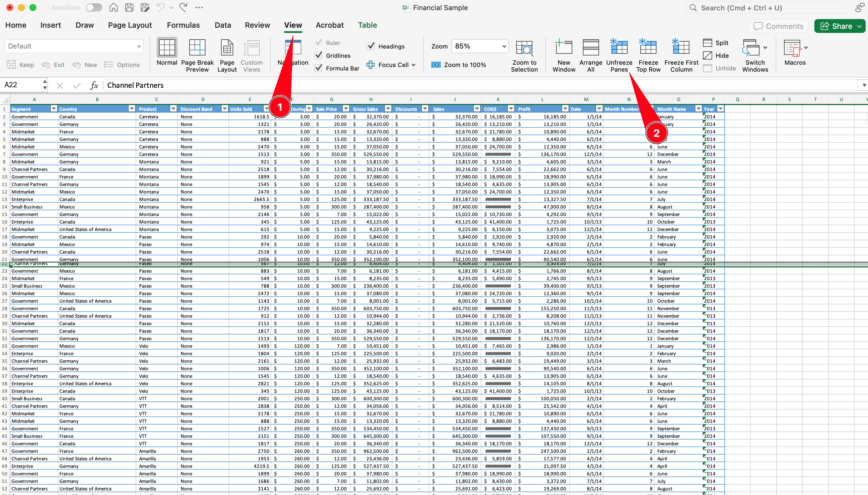This screenshot has width=868, height=495.
Task: Open the Default sheet view dropdown
Action: coord(74,46)
